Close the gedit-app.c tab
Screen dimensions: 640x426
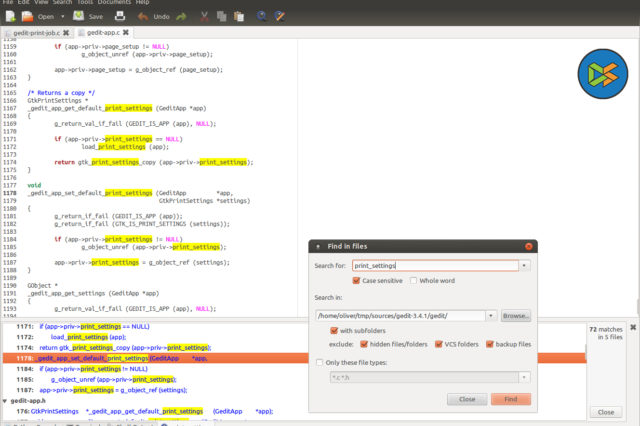tap(126, 33)
